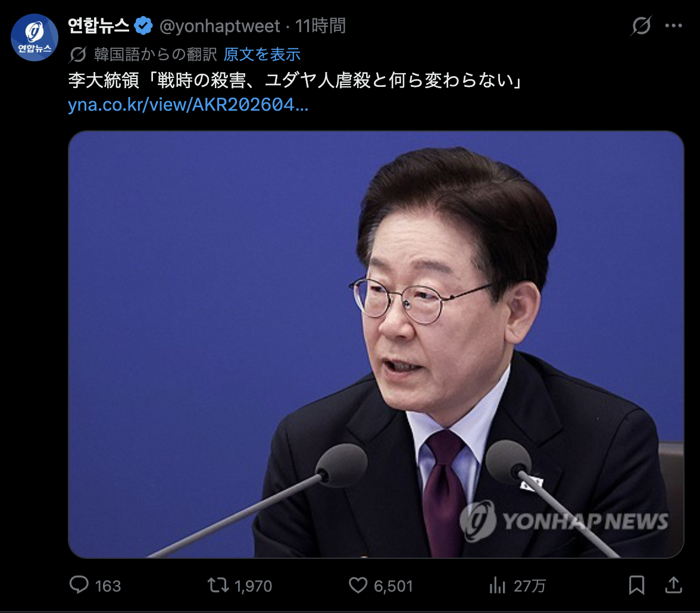
Task: Click the 6,501 likes count
Action: point(393,586)
